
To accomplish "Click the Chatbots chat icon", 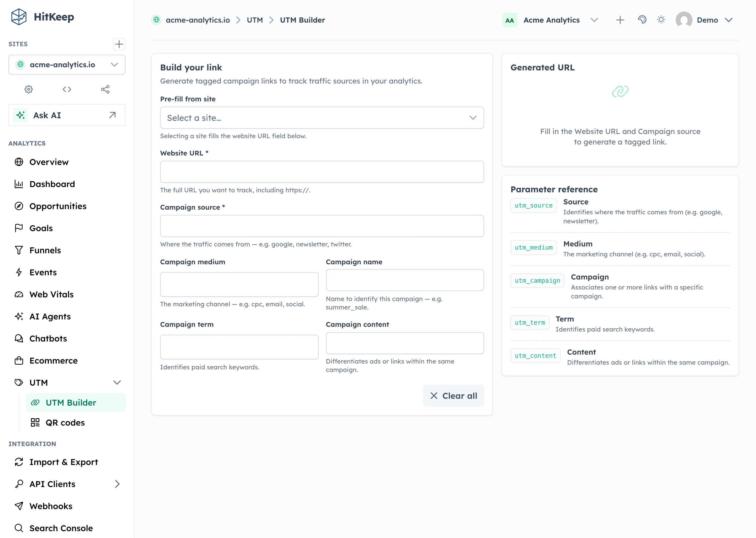I will 19,339.
